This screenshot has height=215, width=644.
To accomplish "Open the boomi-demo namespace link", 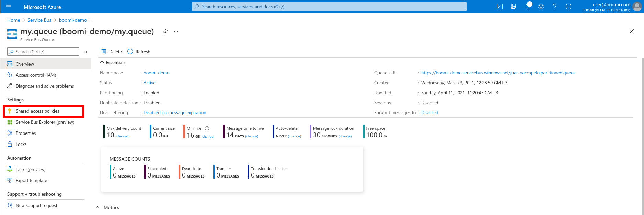I will pos(156,73).
